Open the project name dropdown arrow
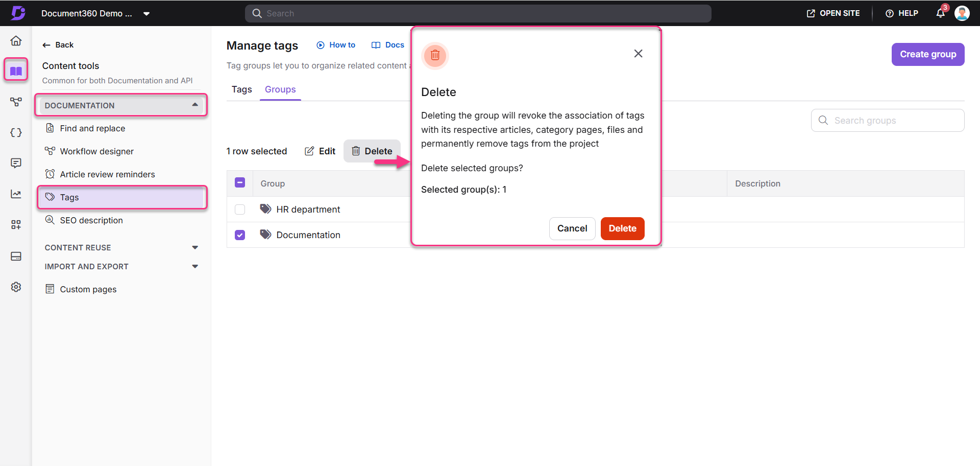 146,14
